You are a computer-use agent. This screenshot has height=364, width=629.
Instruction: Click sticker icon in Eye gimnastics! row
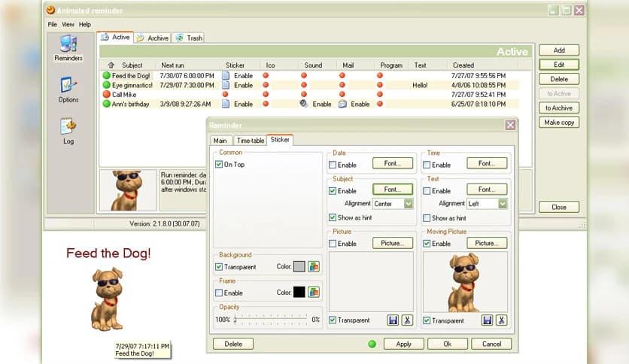226,85
